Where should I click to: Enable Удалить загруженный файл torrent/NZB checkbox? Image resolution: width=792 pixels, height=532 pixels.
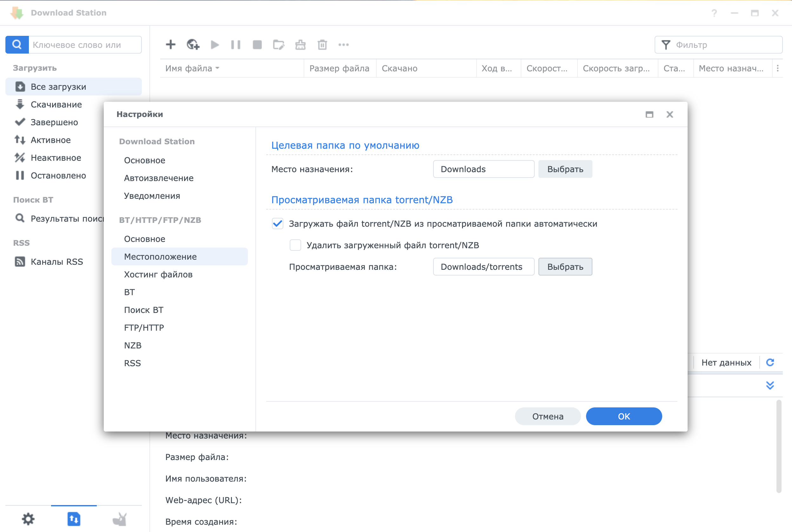(x=295, y=245)
